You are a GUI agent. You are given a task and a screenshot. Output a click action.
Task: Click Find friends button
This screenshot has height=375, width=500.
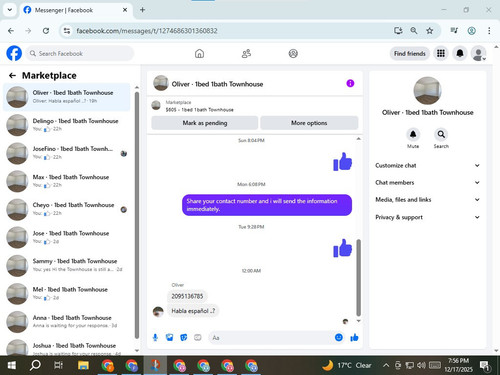click(x=410, y=53)
